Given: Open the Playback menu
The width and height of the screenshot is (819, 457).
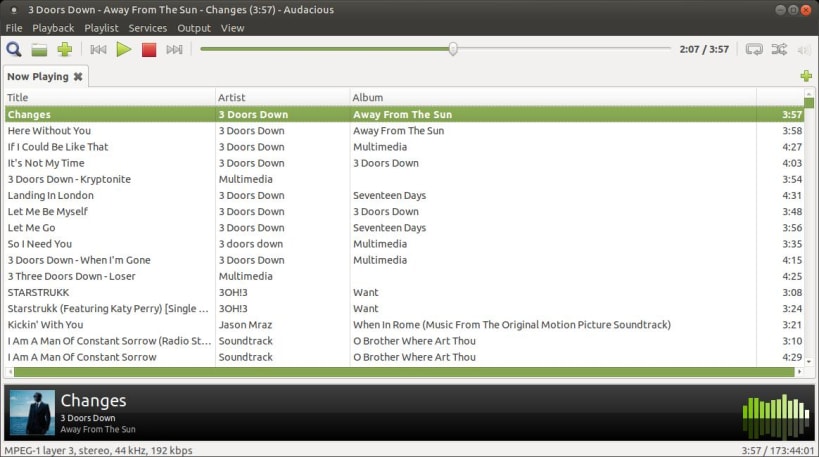Looking at the screenshot, I should tap(53, 28).
